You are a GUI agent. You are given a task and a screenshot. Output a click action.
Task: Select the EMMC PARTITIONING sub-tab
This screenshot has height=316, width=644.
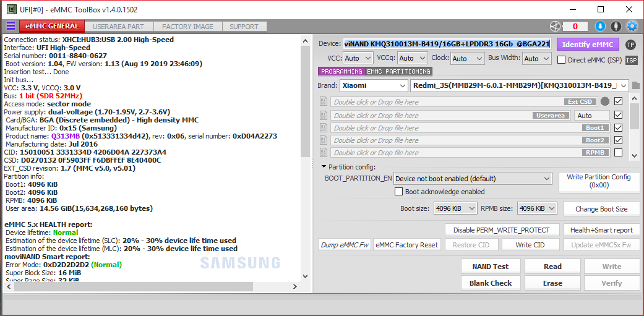[398, 71]
